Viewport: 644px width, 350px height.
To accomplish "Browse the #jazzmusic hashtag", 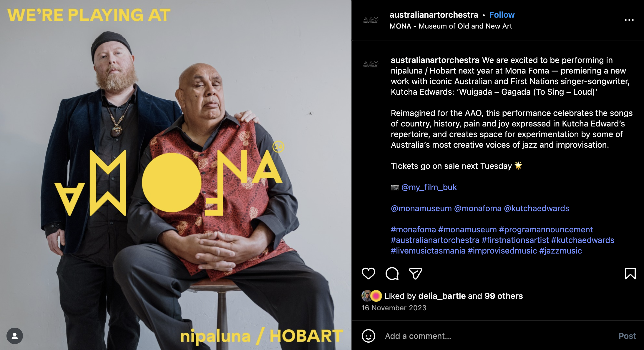I will point(561,251).
